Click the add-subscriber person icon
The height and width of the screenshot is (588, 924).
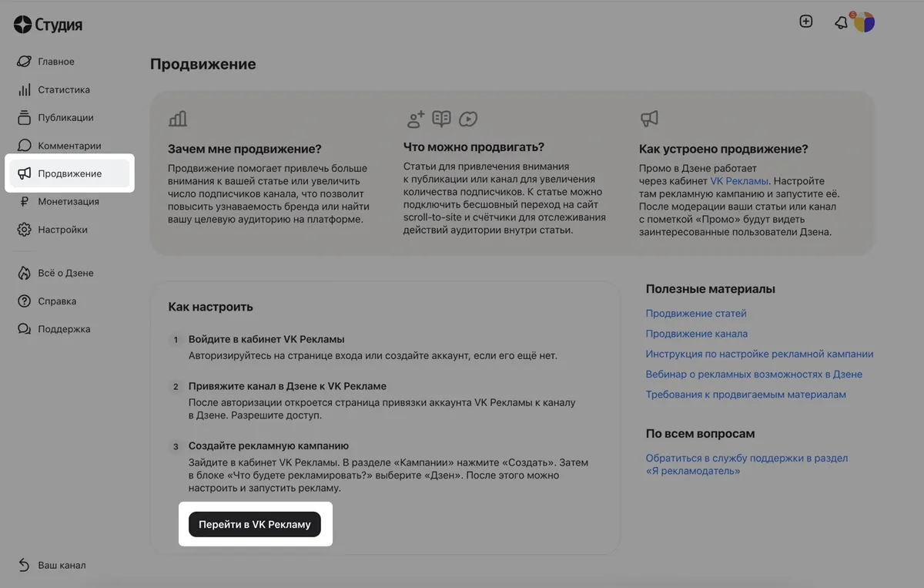point(416,119)
